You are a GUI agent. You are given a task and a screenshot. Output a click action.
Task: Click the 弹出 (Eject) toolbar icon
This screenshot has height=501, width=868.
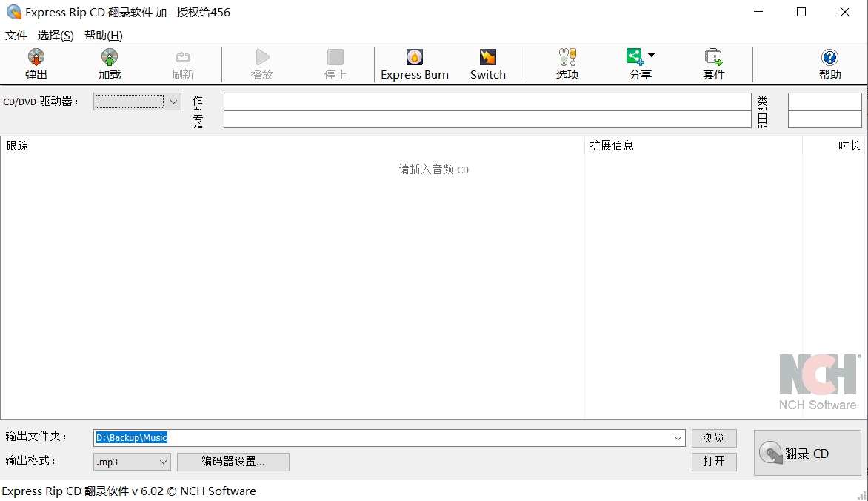pyautogui.click(x=36, y=64)
